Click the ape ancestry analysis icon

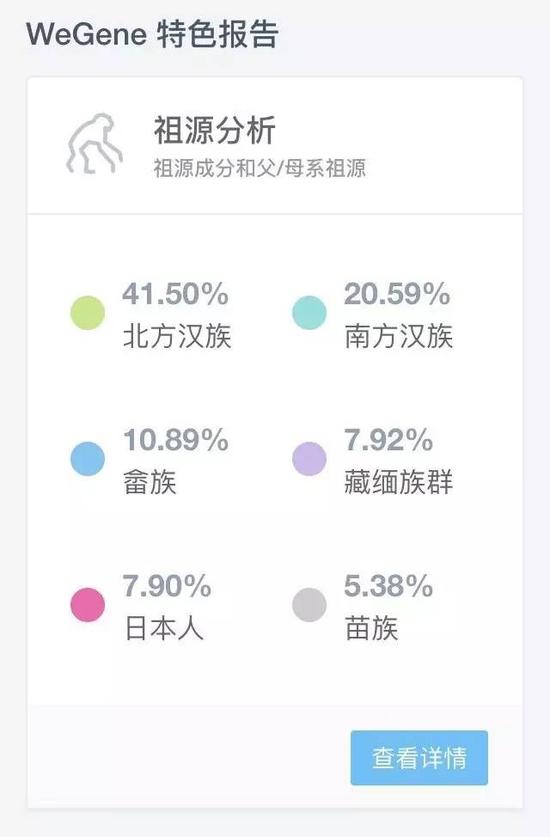tap(95, 144)
